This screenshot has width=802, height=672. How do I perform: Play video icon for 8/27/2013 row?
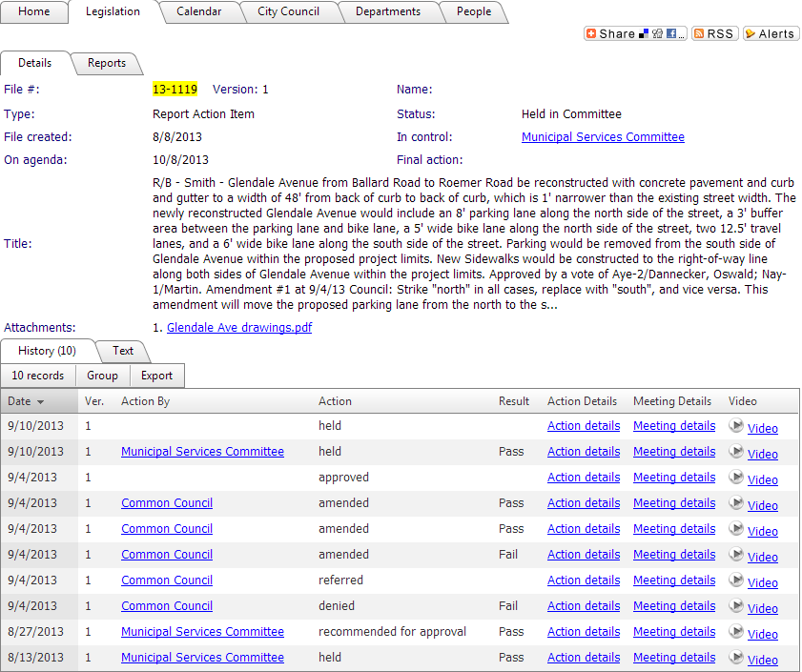point(736,632)
